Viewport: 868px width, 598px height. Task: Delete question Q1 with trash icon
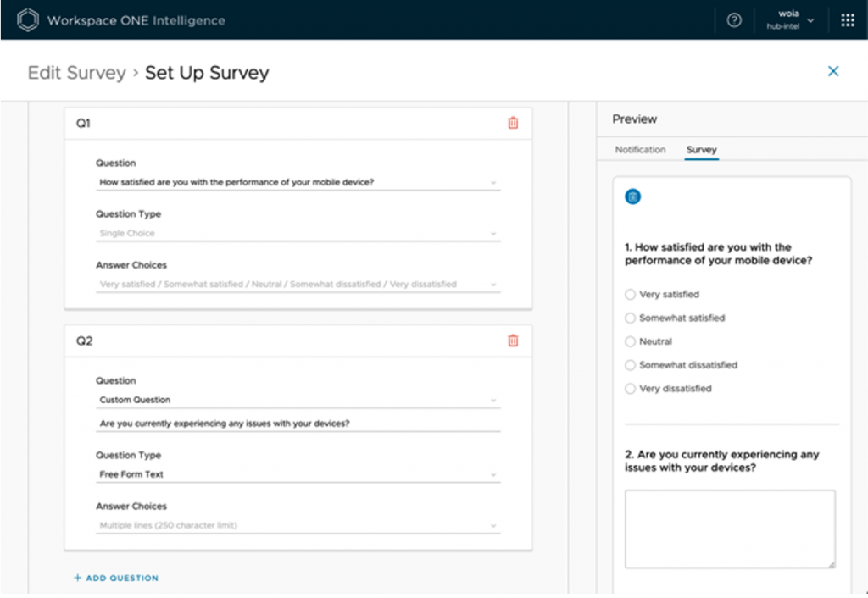(513, 123)
